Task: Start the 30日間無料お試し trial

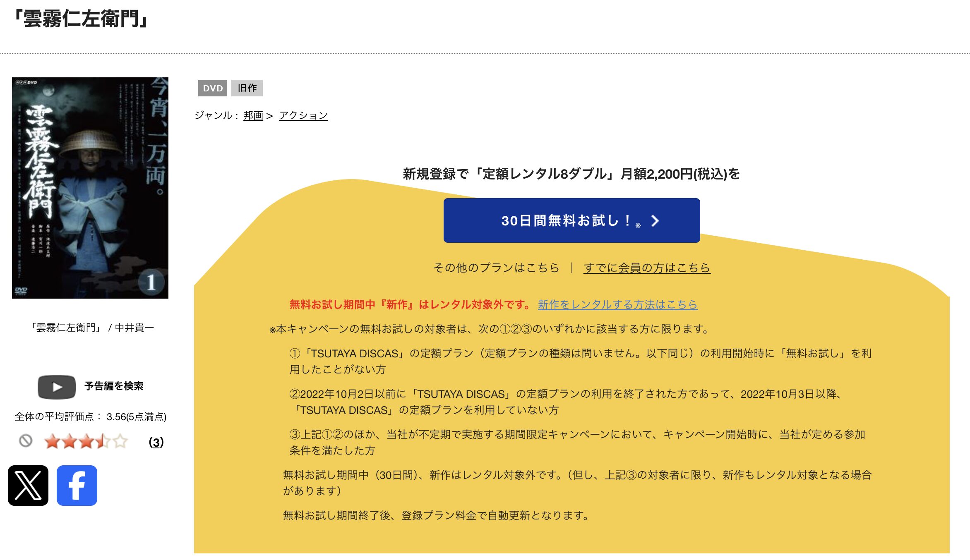Action: pos(571,220)
